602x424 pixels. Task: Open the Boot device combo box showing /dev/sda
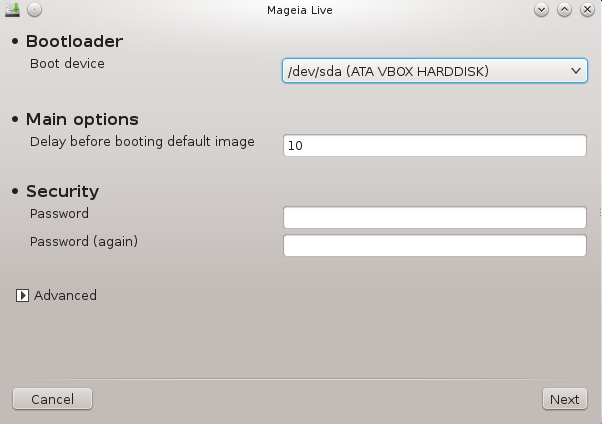pos(435,71)
